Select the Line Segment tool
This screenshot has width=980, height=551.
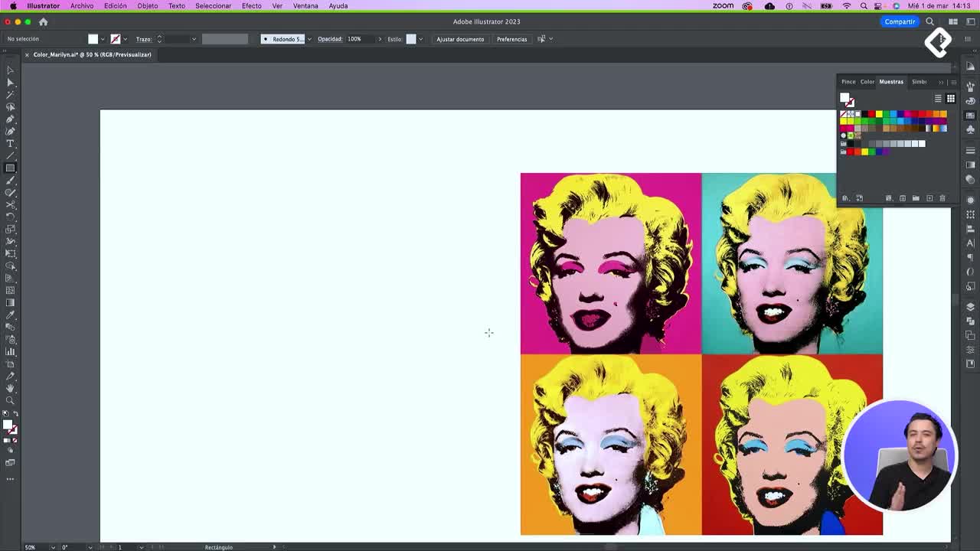tap(10, 155)
